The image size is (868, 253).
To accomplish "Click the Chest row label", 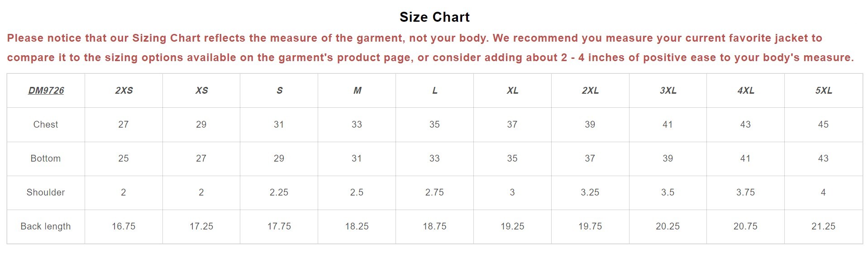I will pos(46,124).
